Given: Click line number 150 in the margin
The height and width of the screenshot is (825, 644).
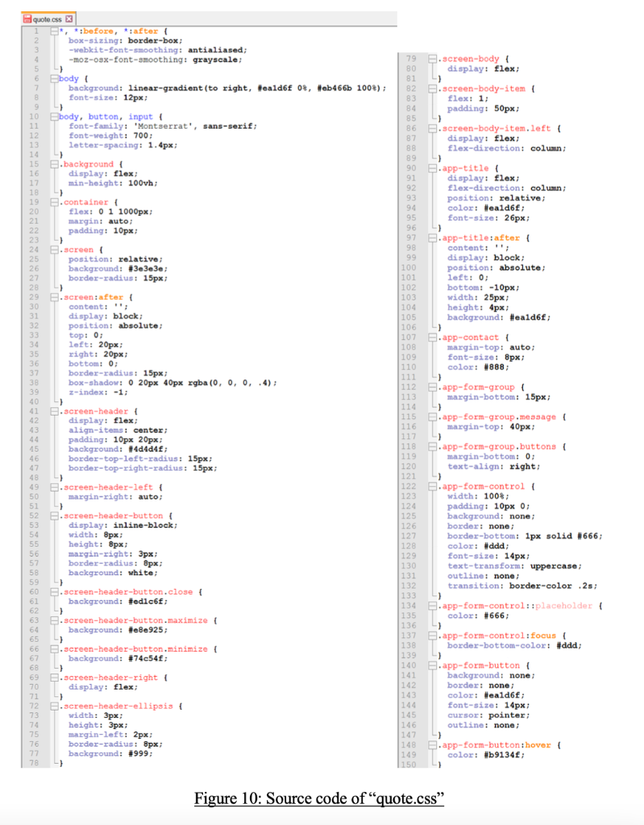Looking at the screenshot, I should point(409,765).
